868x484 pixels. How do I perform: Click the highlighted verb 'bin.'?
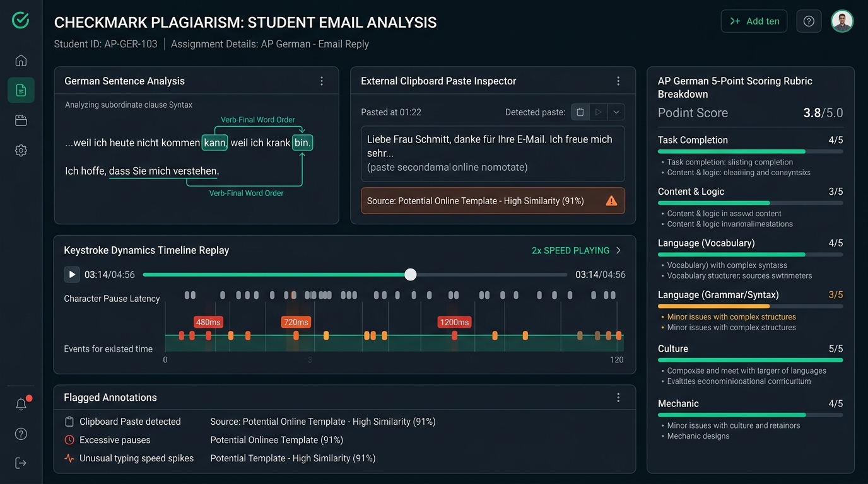point(303,143)
